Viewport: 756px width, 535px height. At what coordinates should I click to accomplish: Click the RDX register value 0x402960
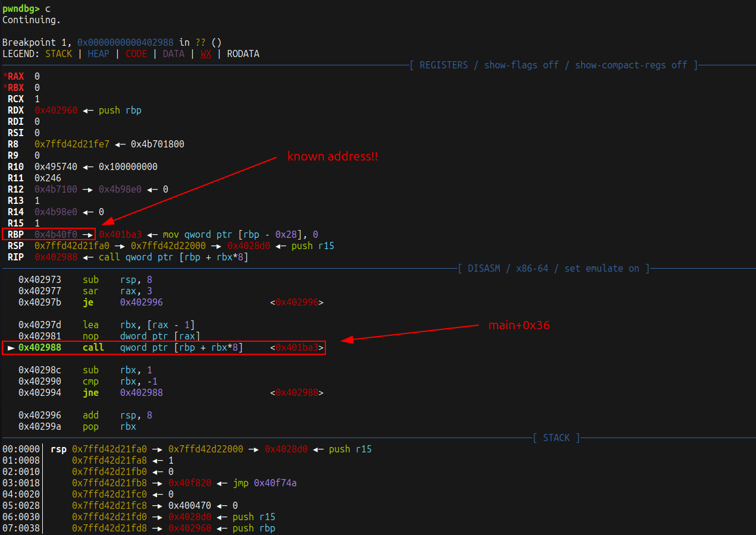point(55,110)
